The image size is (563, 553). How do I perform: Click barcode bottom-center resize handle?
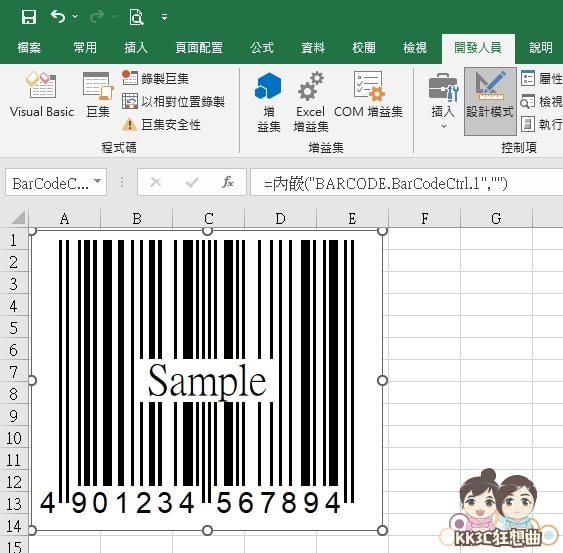[208, 530]
